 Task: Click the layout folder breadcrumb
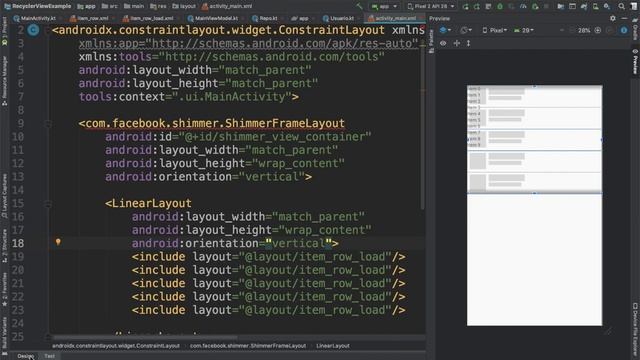coord(184,6)
